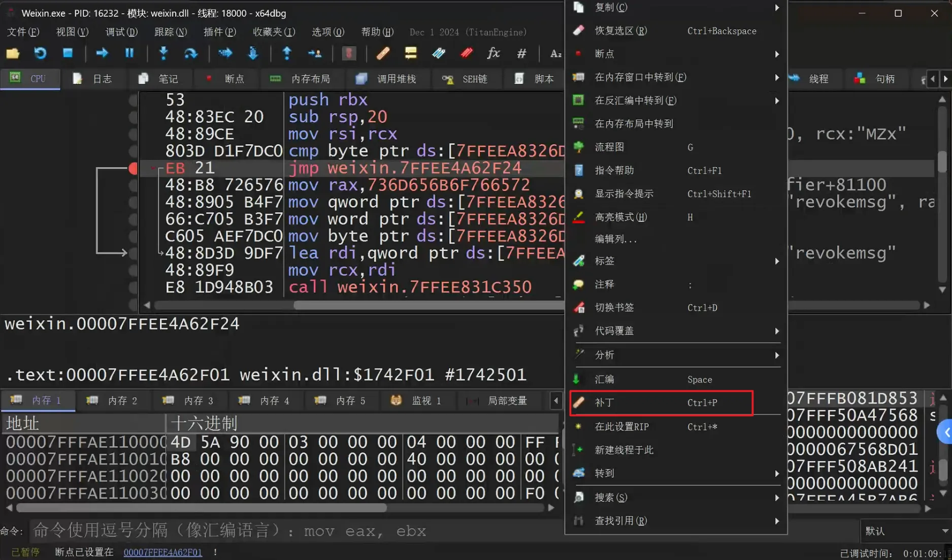Click 切换书签 in context menu

pos(676,308)
